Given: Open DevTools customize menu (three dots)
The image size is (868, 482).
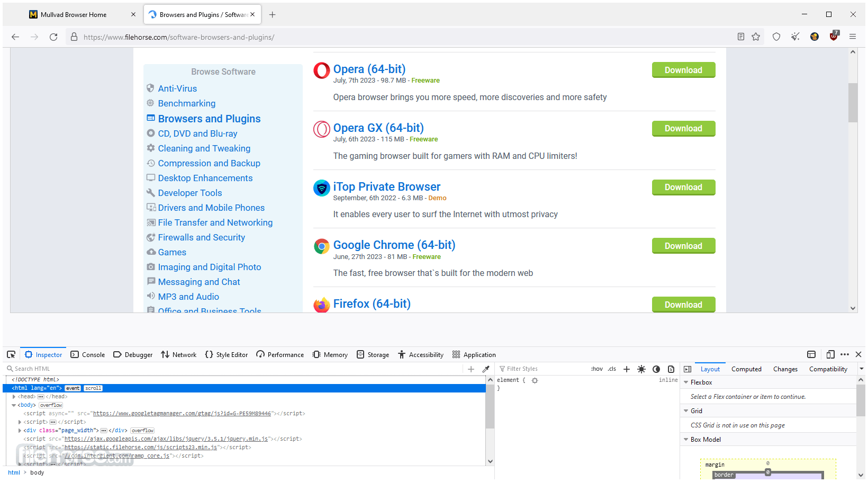Looking at the screenshot, I should [x=845, y=355].
